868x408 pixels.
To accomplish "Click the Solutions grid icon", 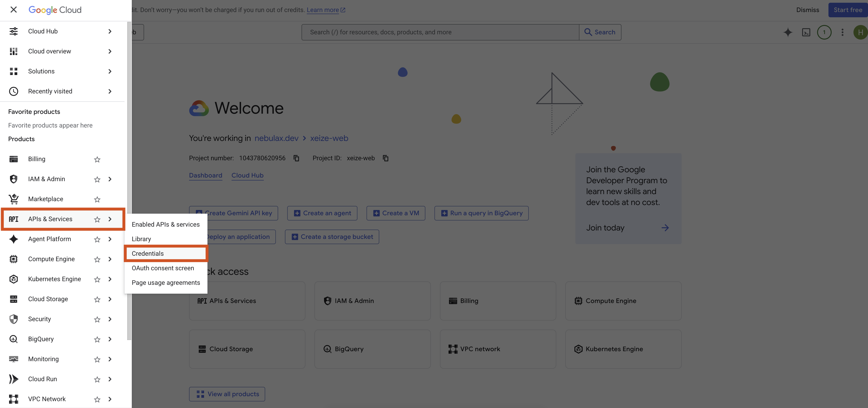I will click(13, 71).
